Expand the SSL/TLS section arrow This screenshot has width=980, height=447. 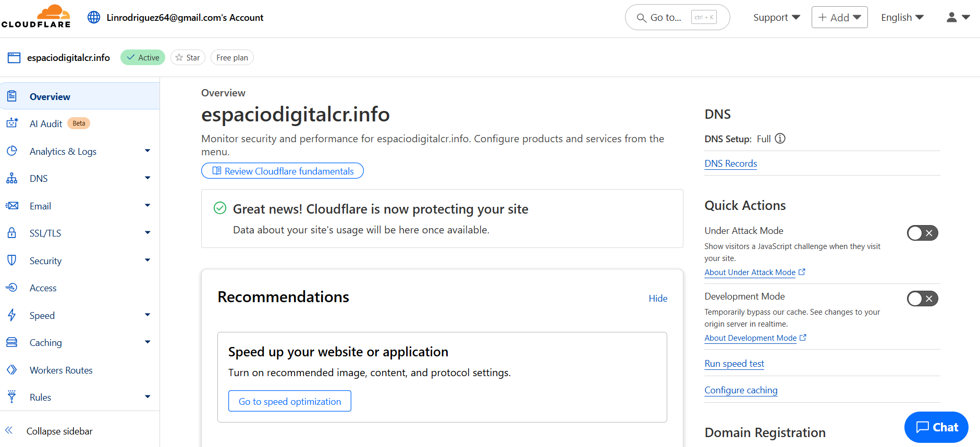click(148, 232)
